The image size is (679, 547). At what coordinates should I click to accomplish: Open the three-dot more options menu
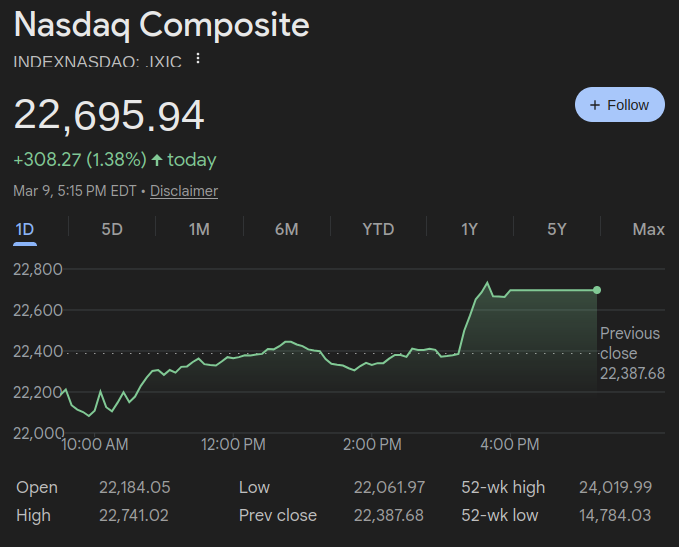pyautogui.click(x=198, y=59)
